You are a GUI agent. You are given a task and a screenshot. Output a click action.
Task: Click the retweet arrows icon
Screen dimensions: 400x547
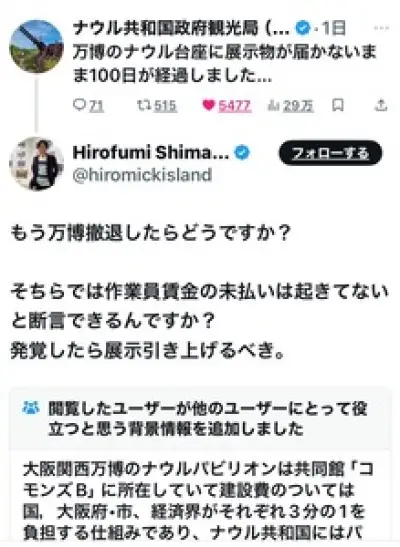point(143,105)
